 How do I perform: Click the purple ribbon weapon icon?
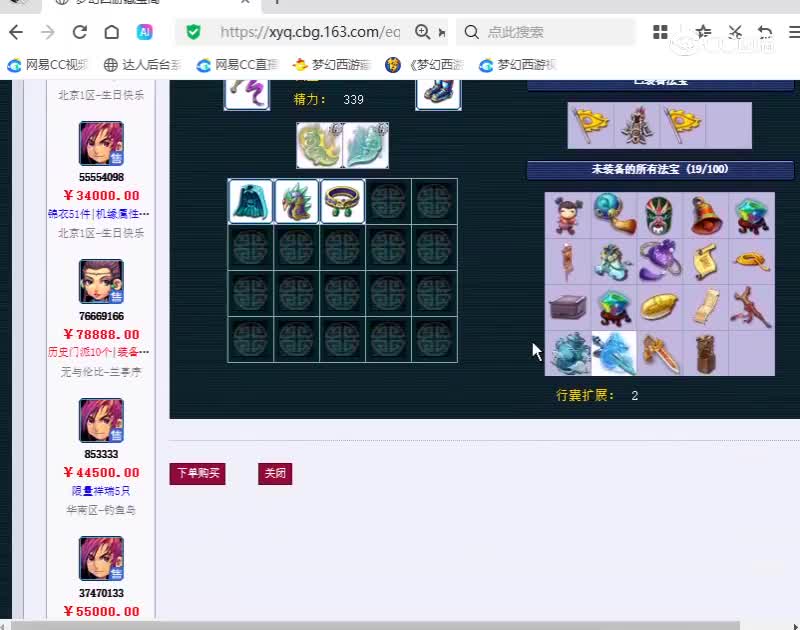click(247, 94)
